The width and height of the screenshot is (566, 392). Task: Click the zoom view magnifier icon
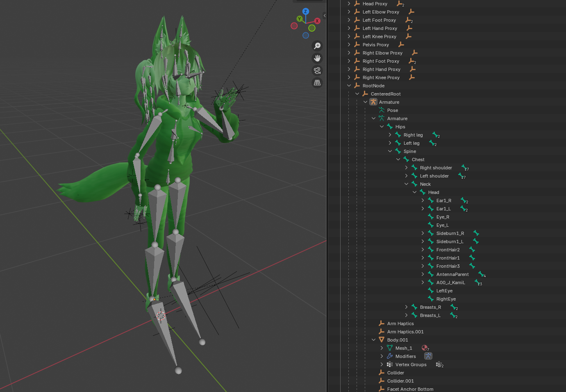317,46
